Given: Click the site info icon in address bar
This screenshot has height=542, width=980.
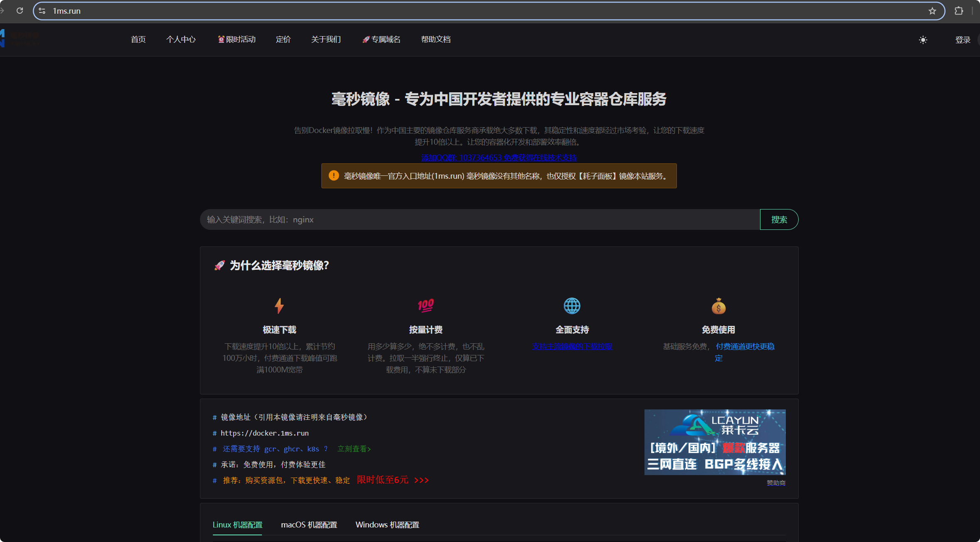Looking at the screenshot, I should coord(42,11).
